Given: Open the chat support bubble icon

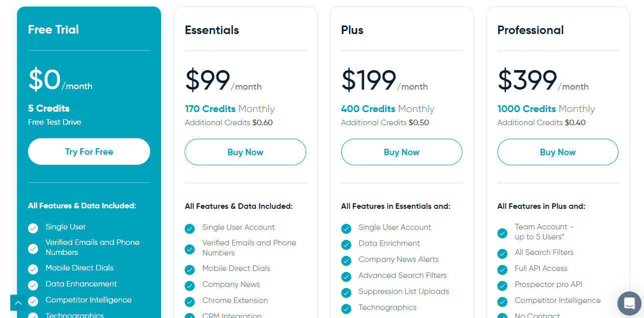Looking at the screenshot, I should click(629, 303).
